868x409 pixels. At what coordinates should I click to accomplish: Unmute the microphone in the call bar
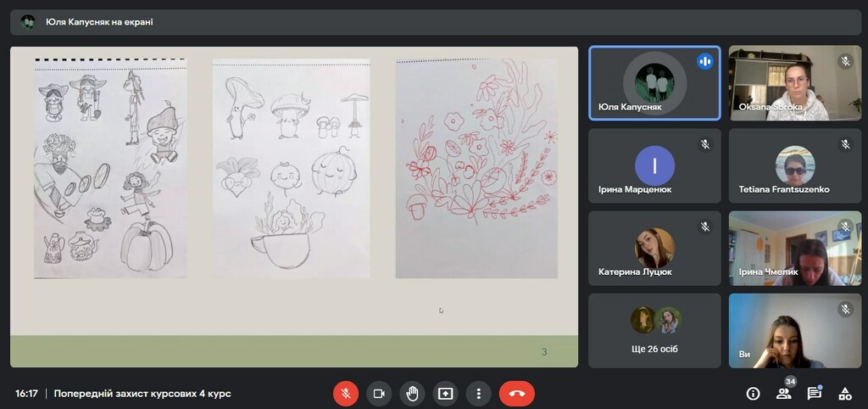coord(346,394)
